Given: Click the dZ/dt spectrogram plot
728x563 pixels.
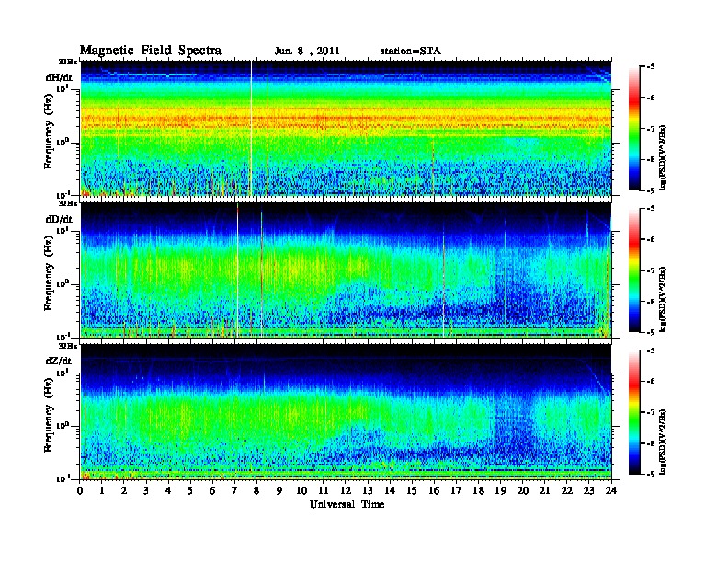Looking at the screenshot, I should (346, 412).
